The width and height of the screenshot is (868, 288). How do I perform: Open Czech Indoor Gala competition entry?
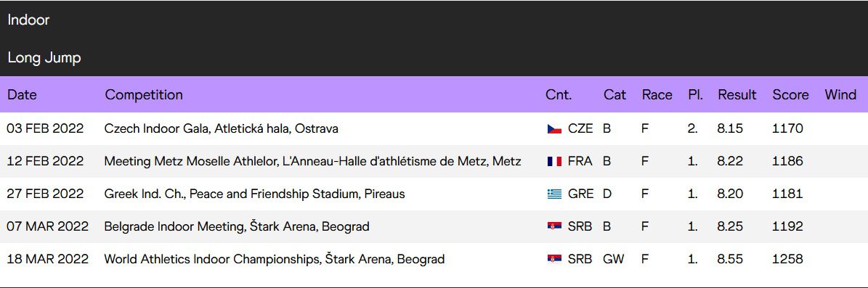click(221, 129)
